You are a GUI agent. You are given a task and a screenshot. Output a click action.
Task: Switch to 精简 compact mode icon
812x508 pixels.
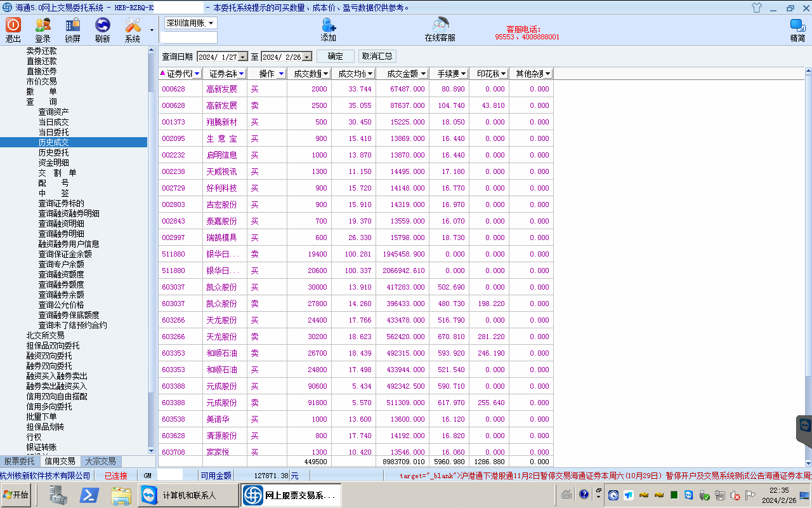tap(797, 25)
